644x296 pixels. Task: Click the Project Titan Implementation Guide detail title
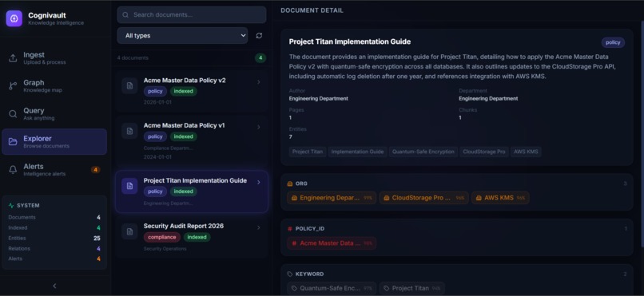coord(350,41)
